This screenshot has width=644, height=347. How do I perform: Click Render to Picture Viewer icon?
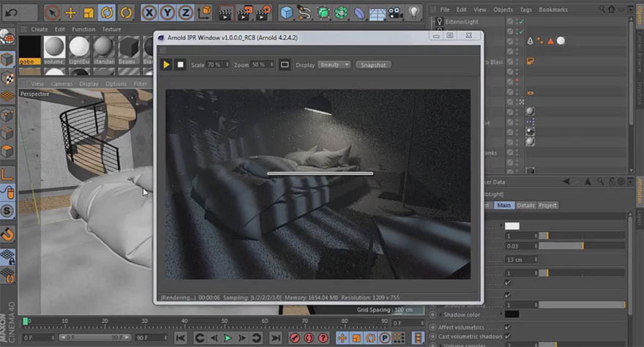click(244, 13)
